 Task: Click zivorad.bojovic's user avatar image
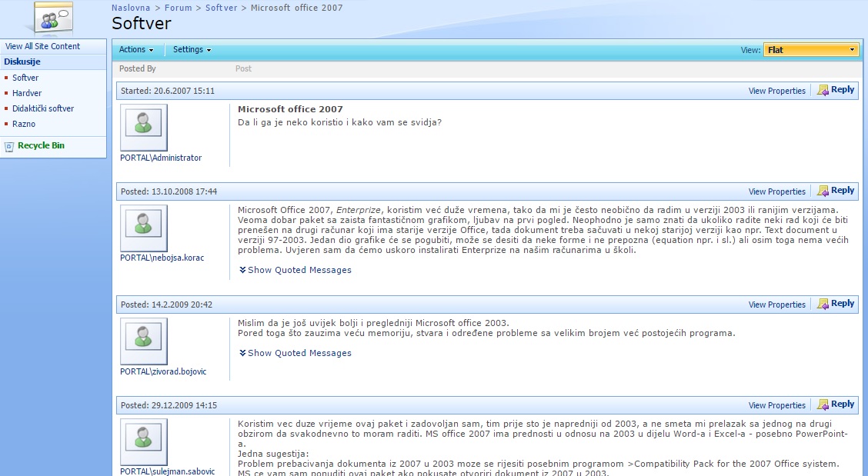point(143,341)
